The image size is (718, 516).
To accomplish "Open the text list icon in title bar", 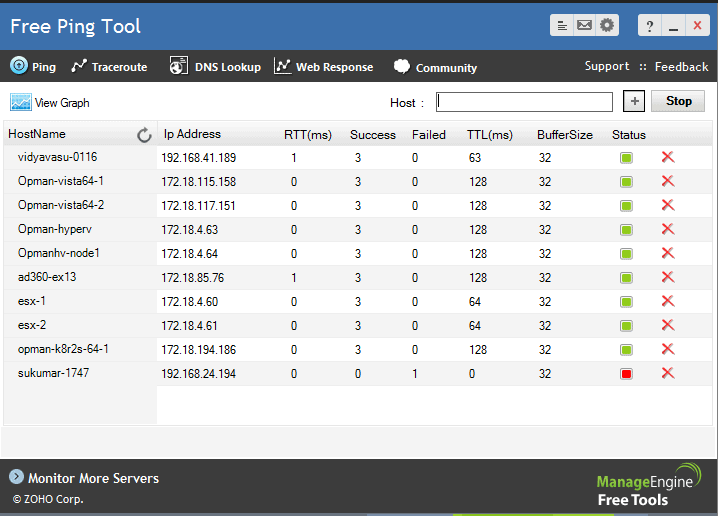I will click(x=561, y=25).
